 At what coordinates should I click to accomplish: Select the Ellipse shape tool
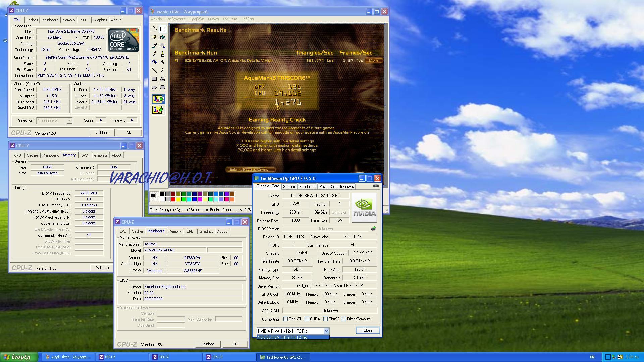pyautogui.click(x=154, y=87)
